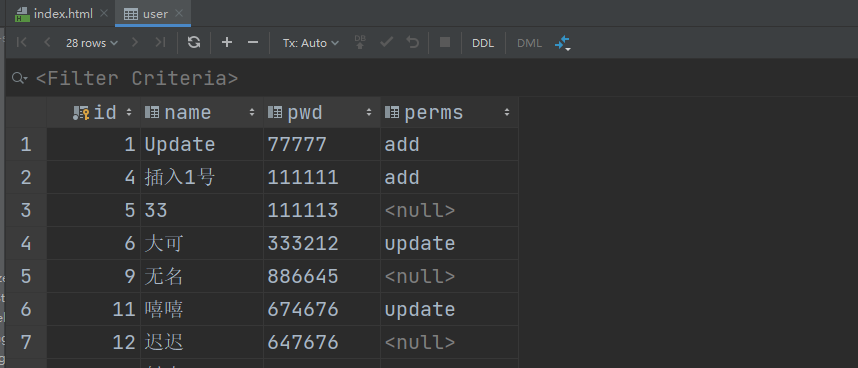Click the id cell with value 11
The height and width of the screenshot is (368, 858).
(94, 309)
